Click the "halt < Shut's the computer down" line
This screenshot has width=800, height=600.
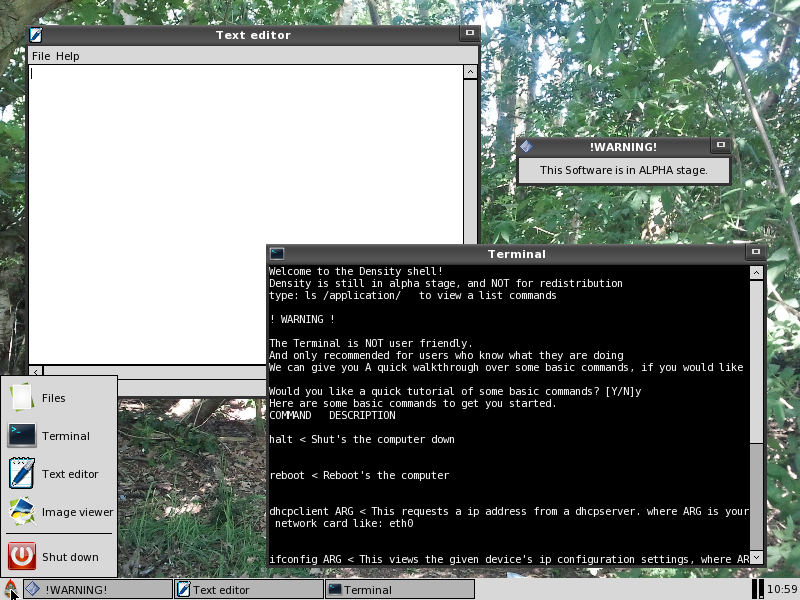(x=362, y=439)
